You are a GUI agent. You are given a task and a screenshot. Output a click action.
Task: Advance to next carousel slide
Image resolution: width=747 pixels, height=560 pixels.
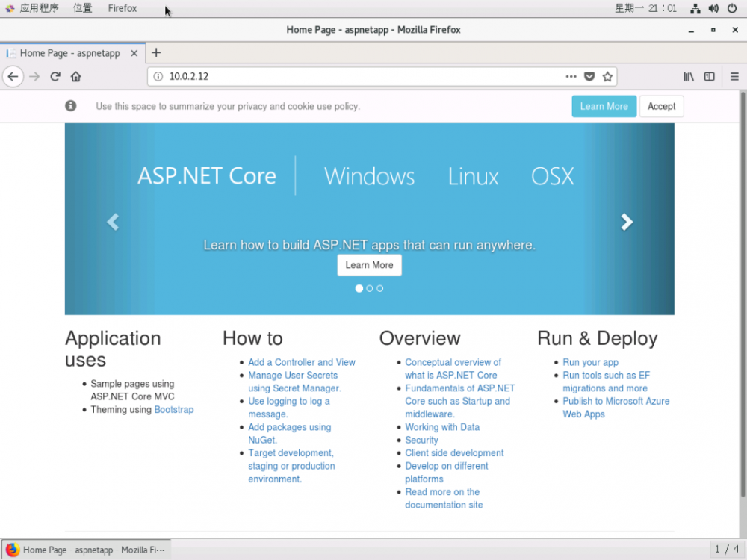coord(627,222)
